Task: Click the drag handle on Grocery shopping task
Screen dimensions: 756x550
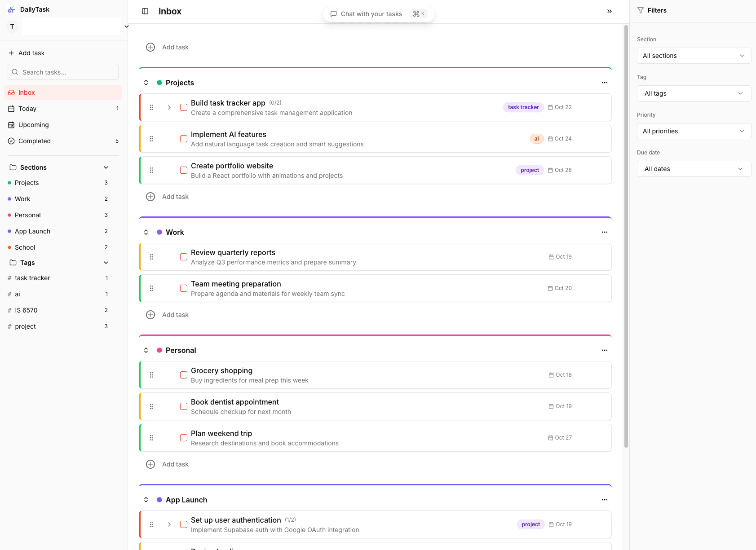Action: point(151,374)
